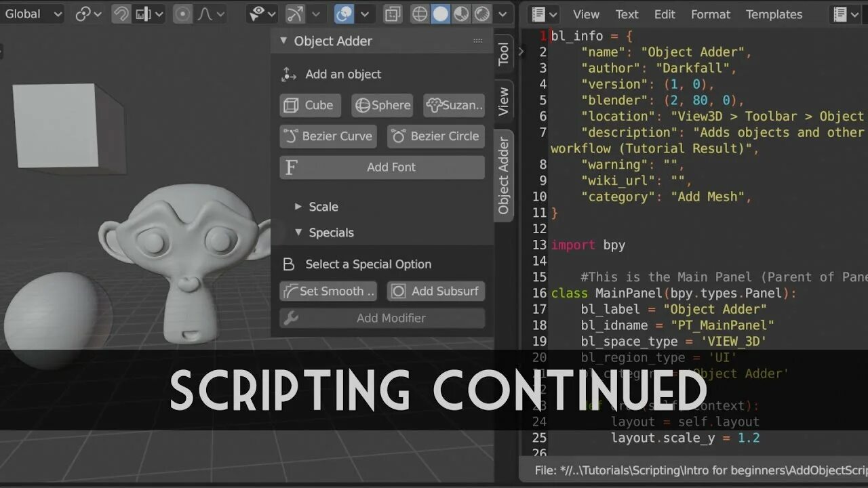The height and width of the screenshot is (488, 868).
Task: Click the '"blender": (2, 80, 0)' code line
Action: (x=663, y=100)
